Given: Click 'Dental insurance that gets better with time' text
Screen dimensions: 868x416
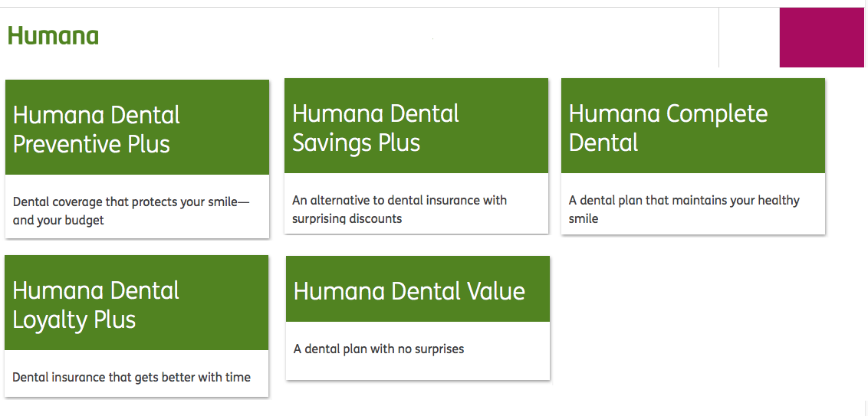Looking at the screenshot, I should point(131,377).
